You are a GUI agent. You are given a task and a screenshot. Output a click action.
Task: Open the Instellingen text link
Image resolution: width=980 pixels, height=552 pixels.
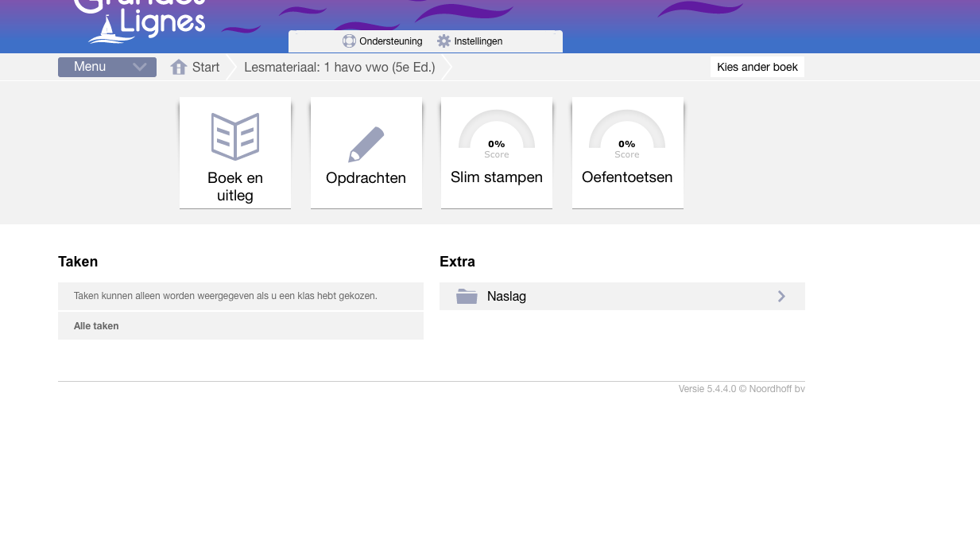pos(478,41)
